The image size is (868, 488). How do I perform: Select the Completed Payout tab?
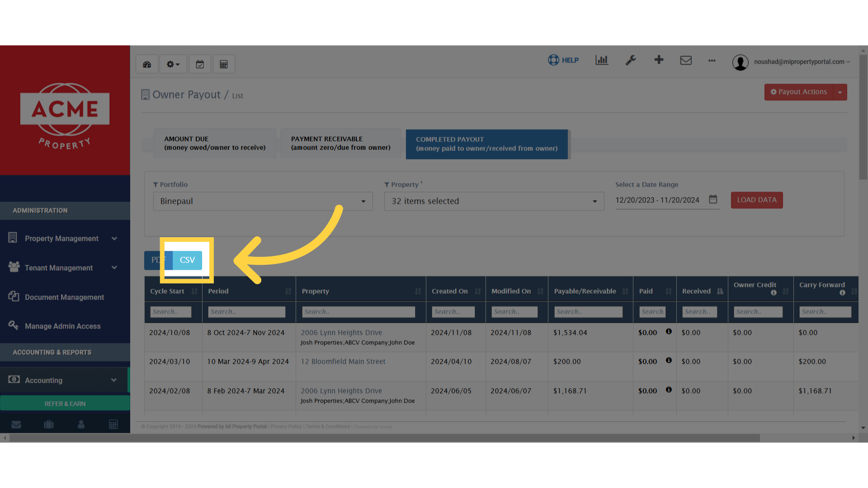[x=487, y=144]
